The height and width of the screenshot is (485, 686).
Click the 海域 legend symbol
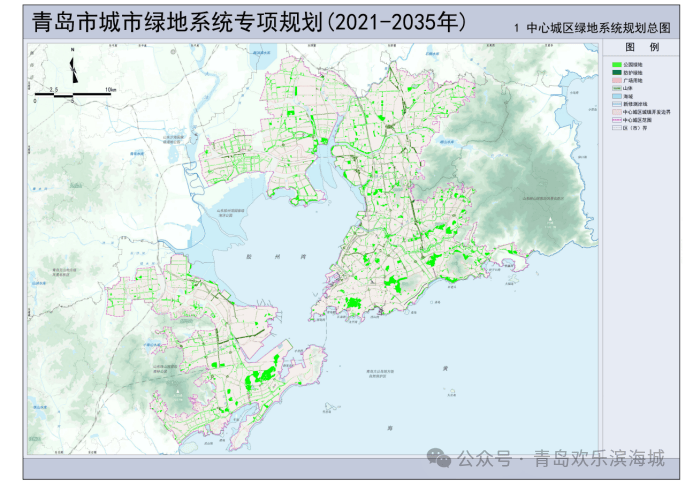click(617, 97)
